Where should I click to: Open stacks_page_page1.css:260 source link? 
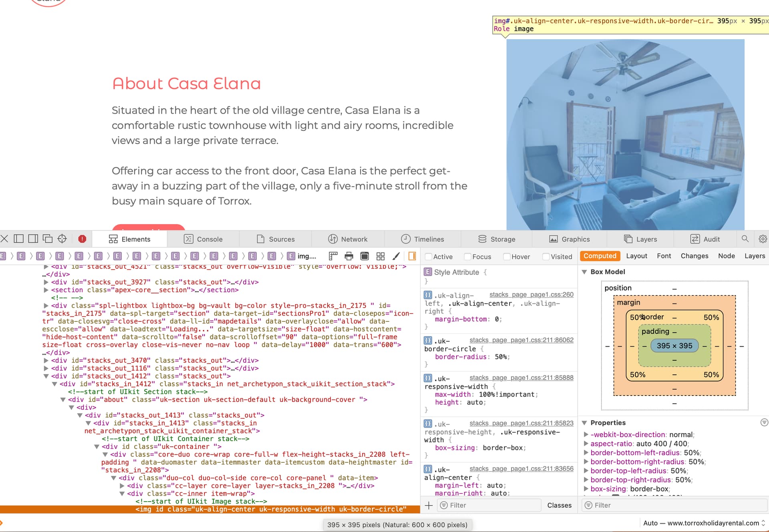point(531,295)
